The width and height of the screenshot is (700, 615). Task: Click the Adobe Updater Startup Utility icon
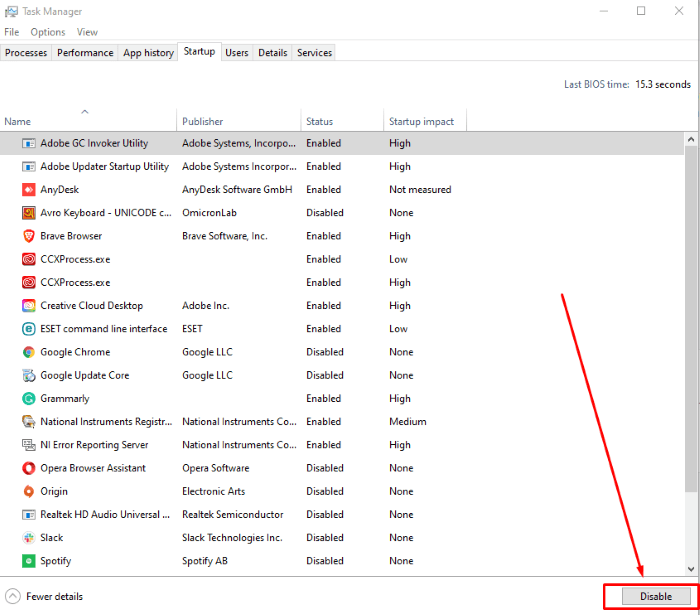click(29, 166)
